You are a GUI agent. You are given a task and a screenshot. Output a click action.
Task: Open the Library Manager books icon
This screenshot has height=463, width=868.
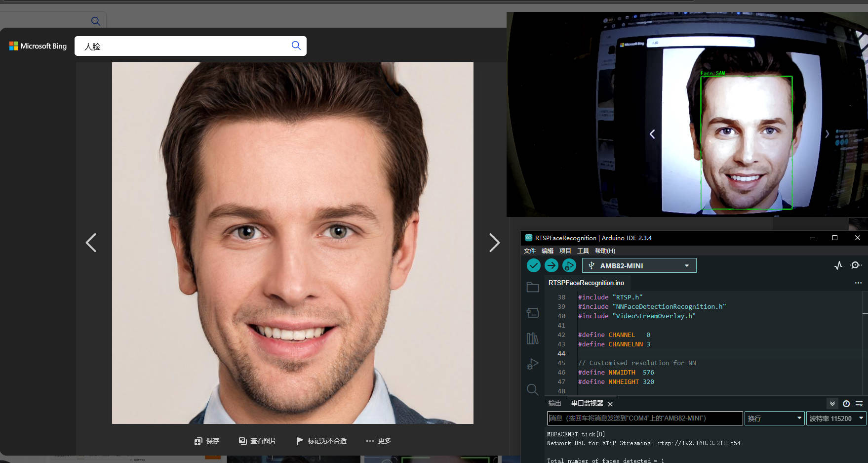[532, 338]
